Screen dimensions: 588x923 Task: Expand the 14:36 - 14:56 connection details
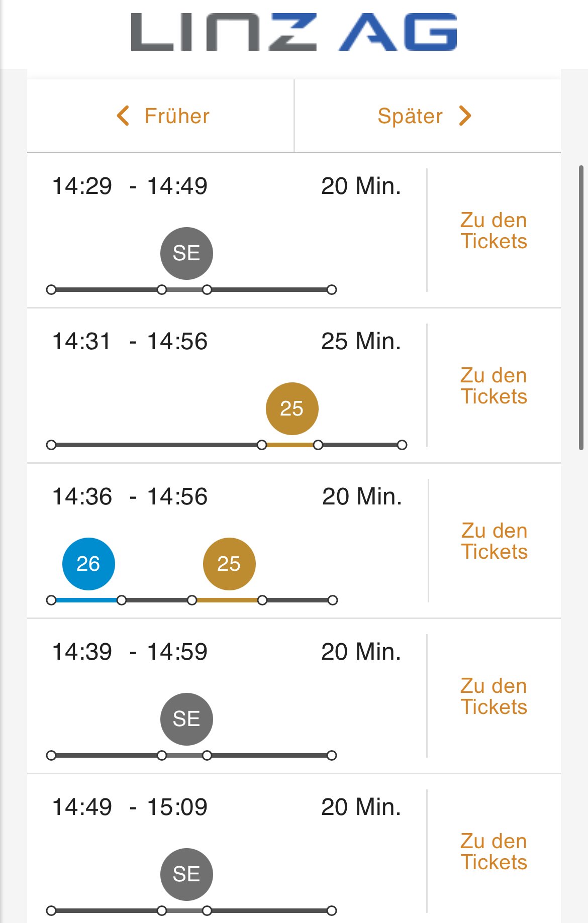click(x=227, y=541)
